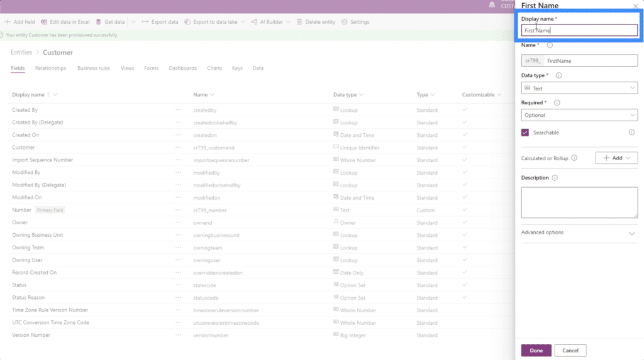Viewport: 644px width, 360px height.
Task: Expand the Get data dropdown arrow
Action: pyautogui.click(x=133, y=22)
